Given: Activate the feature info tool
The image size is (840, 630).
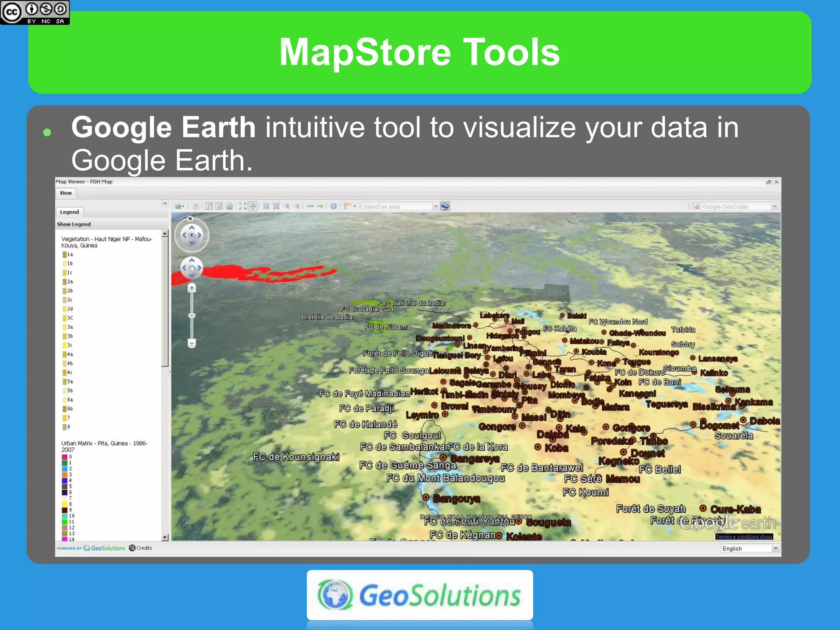Looking at the screenshot, I should (x=334, y=206).
